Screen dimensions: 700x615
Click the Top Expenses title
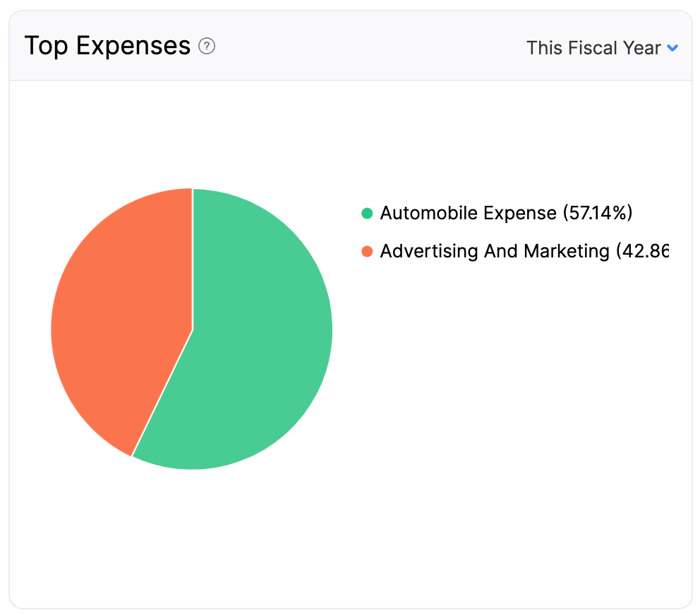pos(107,45)
